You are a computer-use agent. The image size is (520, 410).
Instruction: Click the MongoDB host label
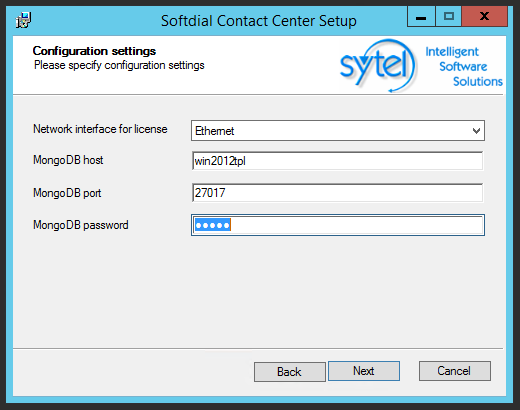(x=68, y=160)
